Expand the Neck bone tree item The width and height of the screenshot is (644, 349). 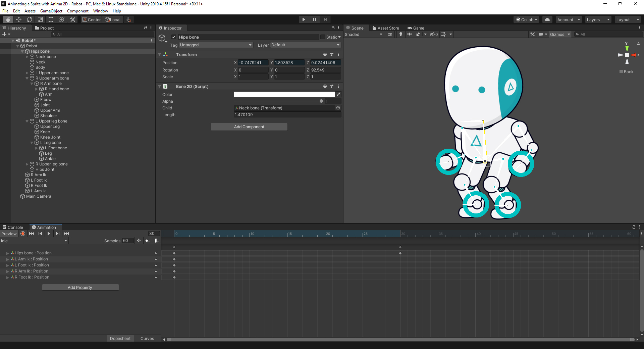(27, 57)
